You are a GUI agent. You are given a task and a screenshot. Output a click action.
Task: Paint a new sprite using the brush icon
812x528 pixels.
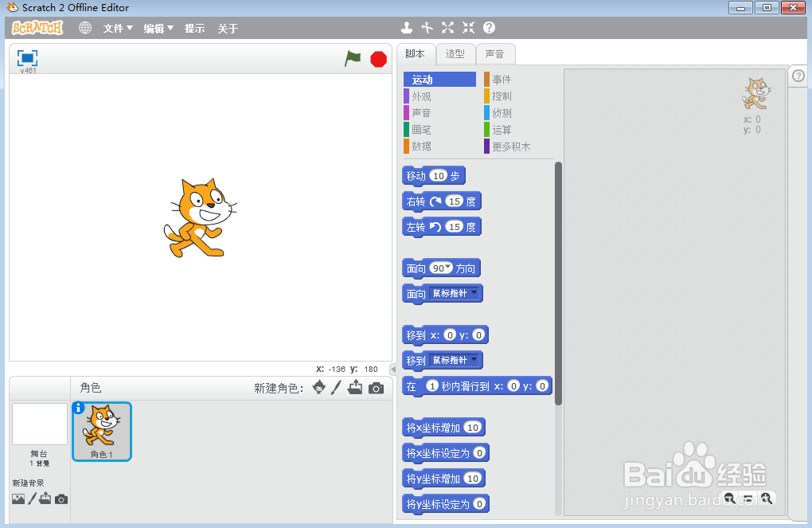tap(335, 387)
